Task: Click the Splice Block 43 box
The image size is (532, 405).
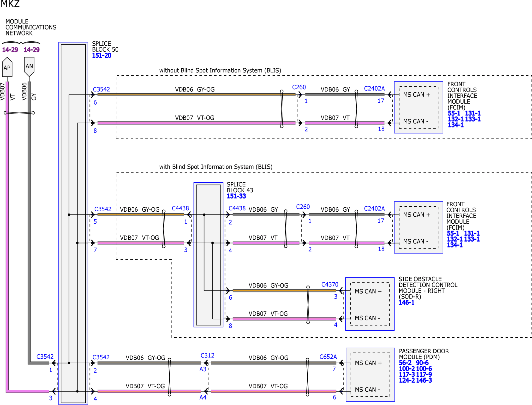Action: click(x=208, y=255)
